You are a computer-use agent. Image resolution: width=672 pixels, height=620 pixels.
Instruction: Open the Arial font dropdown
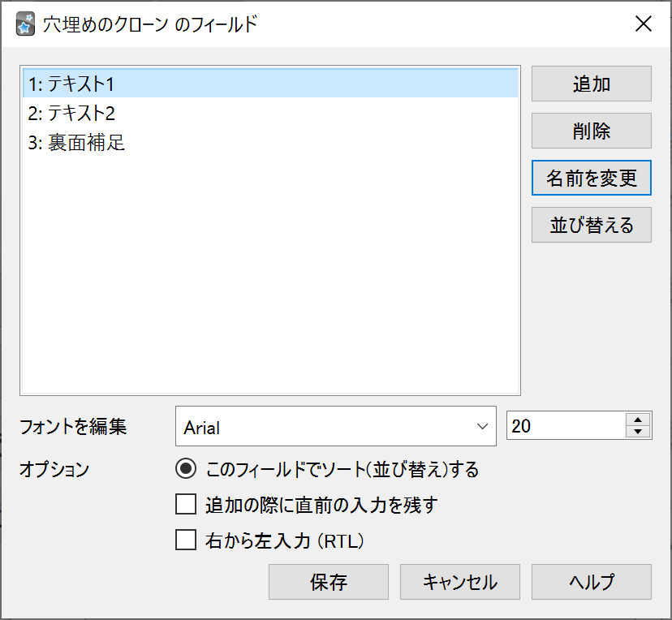335,426
